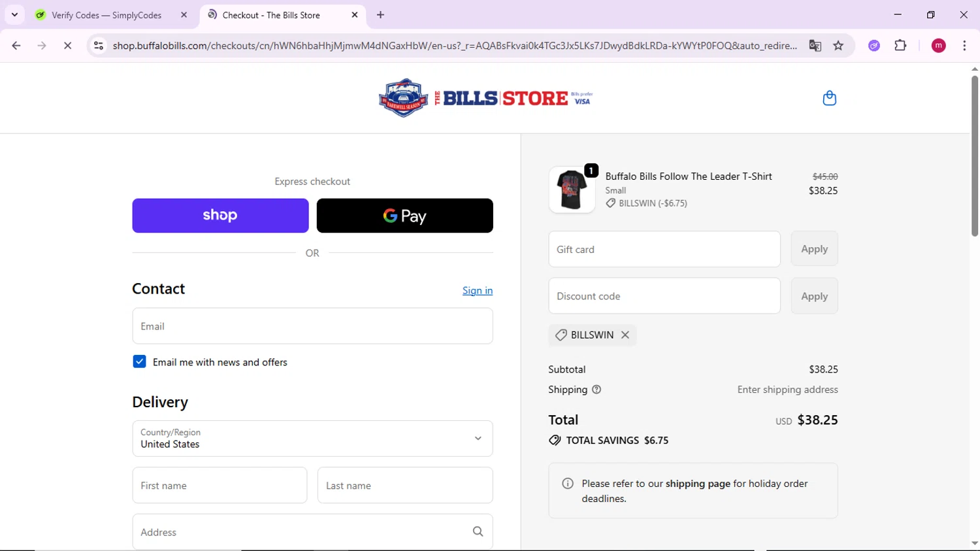Click the Enter shipping address text

click(787, 390)
